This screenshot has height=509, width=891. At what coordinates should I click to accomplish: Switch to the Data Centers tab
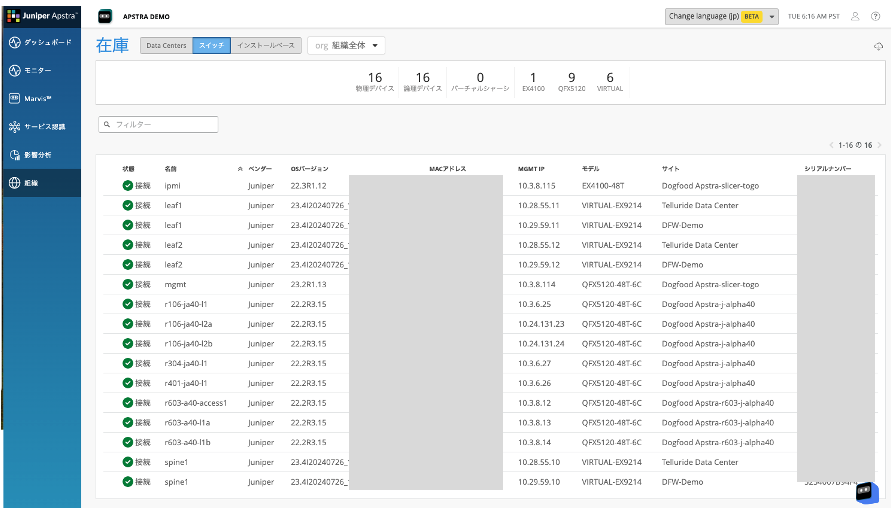(166, 46)
